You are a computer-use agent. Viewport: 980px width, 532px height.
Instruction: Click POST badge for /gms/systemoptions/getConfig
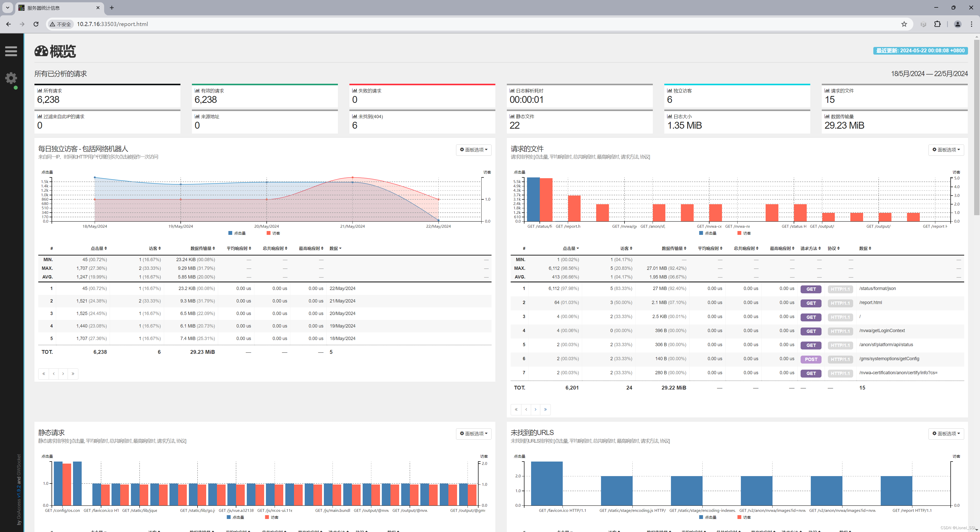pyautogui.click(x=811, y=360)
